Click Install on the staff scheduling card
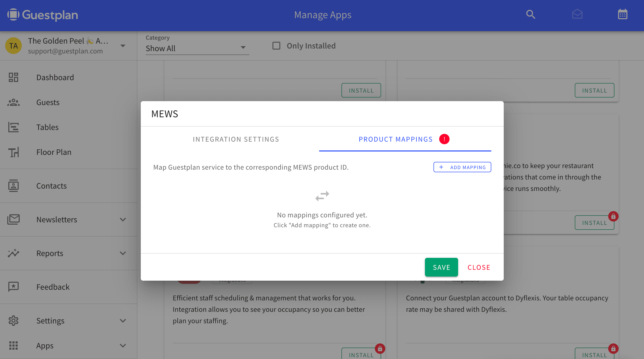644x359 pixels. pyautogui.click(x=361, y=353)
